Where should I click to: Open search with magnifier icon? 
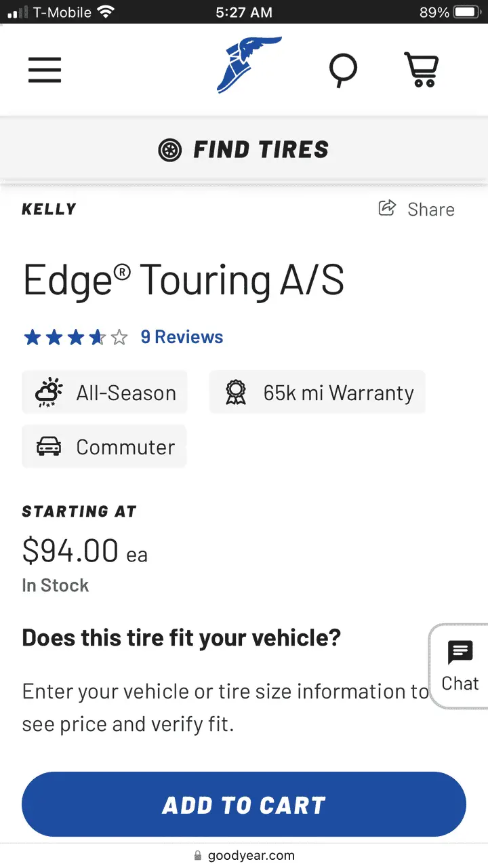343,69
